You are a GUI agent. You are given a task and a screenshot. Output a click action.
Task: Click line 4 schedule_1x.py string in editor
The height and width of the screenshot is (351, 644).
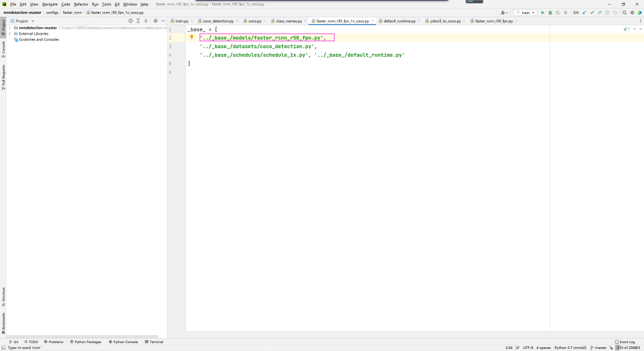tap(255, 55)
